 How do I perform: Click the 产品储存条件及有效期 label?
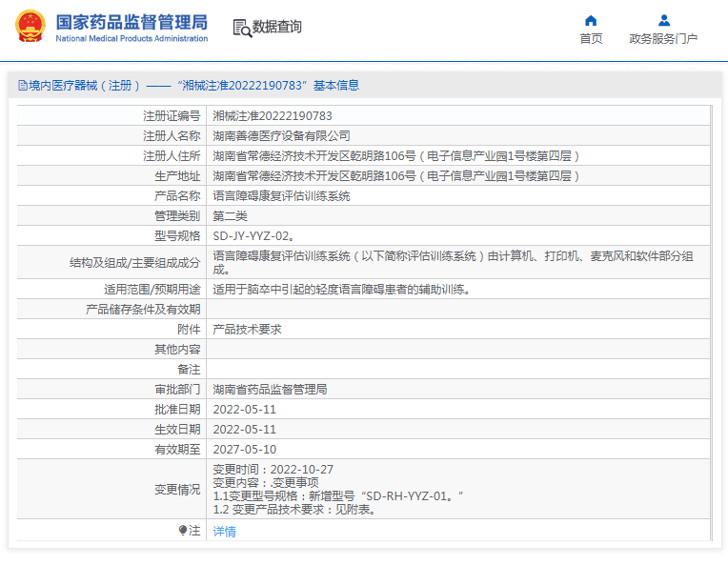pos(143,310)
